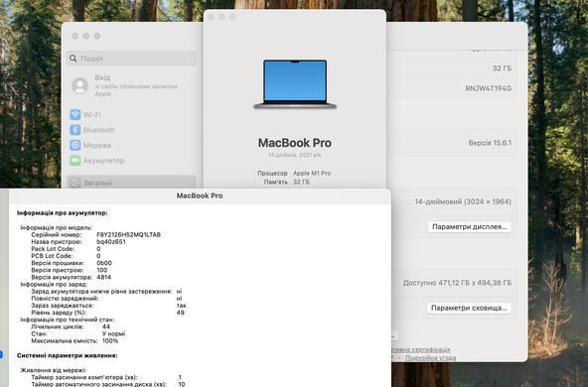Click Зараз заряджається value так
Screen dimensions: 588x387
point(181,306)
